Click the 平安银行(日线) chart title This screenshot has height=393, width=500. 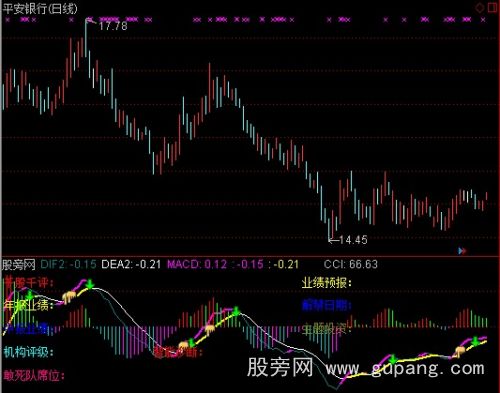tap(40, 8)
